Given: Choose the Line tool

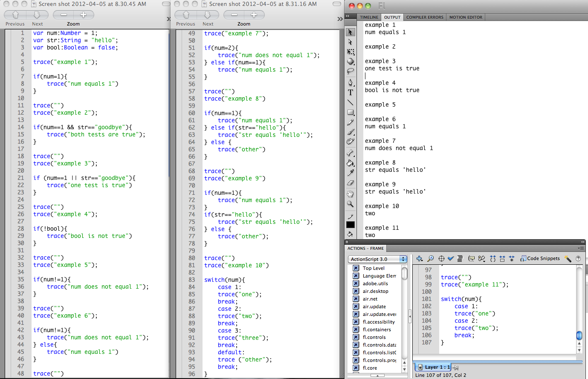Looking at the screenshot, I should [350, 102].
